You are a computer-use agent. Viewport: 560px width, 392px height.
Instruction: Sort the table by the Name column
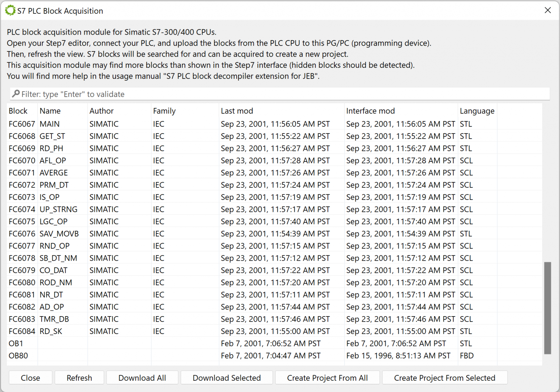tap(50, 111)
